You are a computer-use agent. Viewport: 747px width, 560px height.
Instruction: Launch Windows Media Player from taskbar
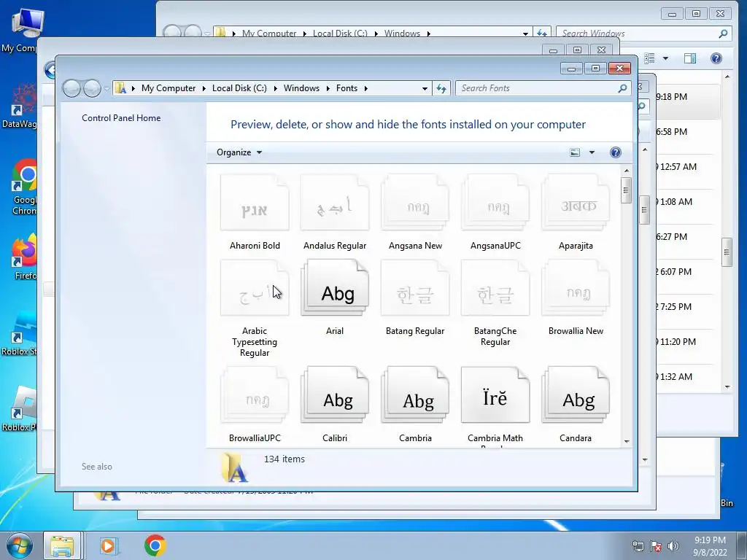click(x=108, y=545)
